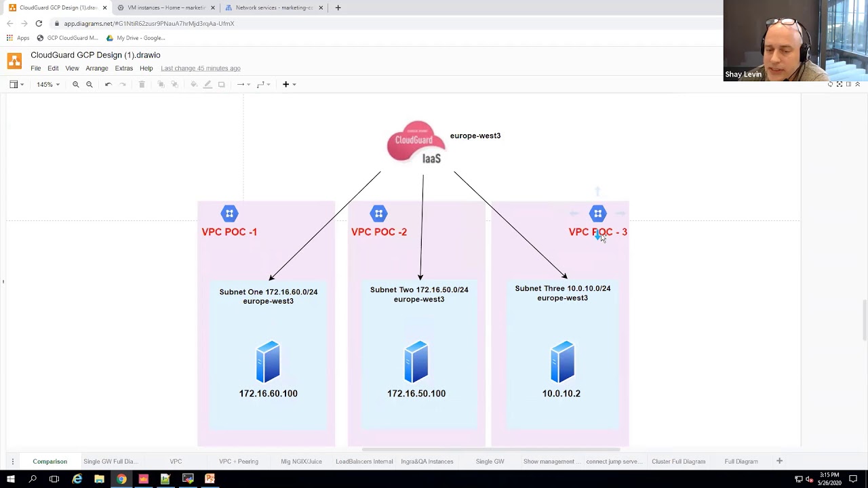Click the zoom out magnifier icon
The image size is (868, 488).
[x=89, y=84]
